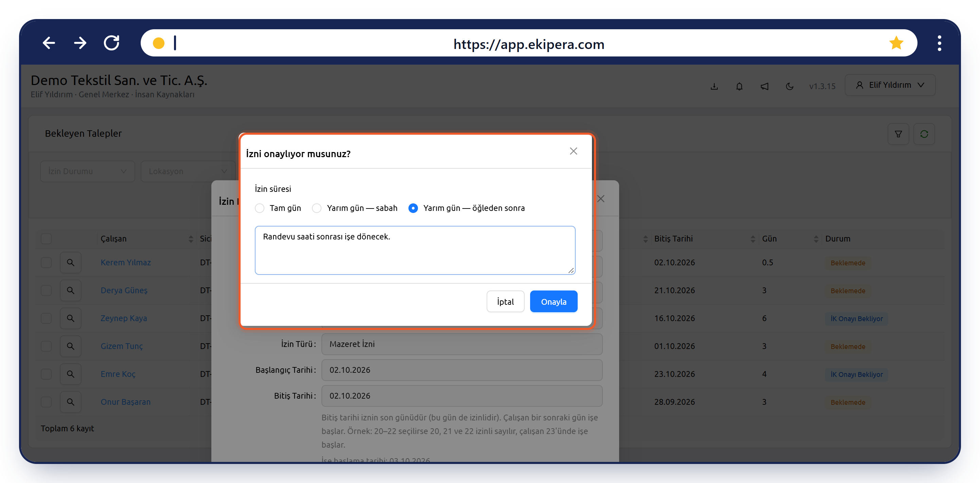Open the İzin Durumu dropdown
980x483 pixels.
click(88, 171)
